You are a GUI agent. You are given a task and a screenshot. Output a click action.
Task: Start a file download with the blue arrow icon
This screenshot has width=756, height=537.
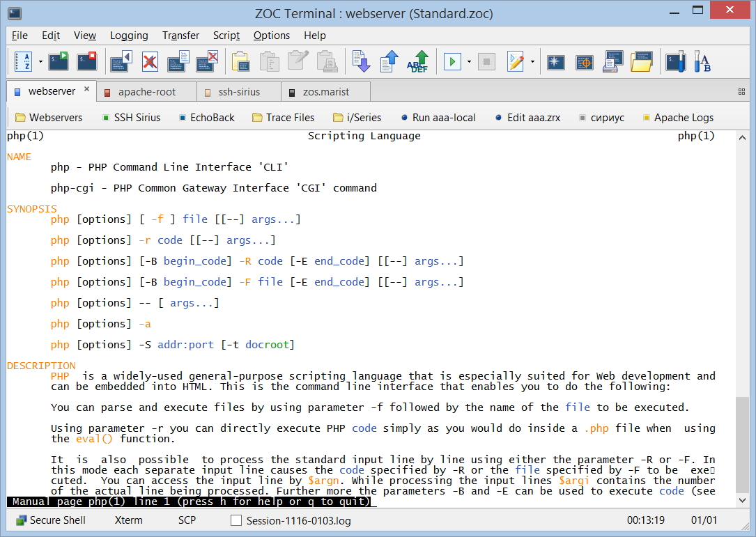tap(361, 61)
